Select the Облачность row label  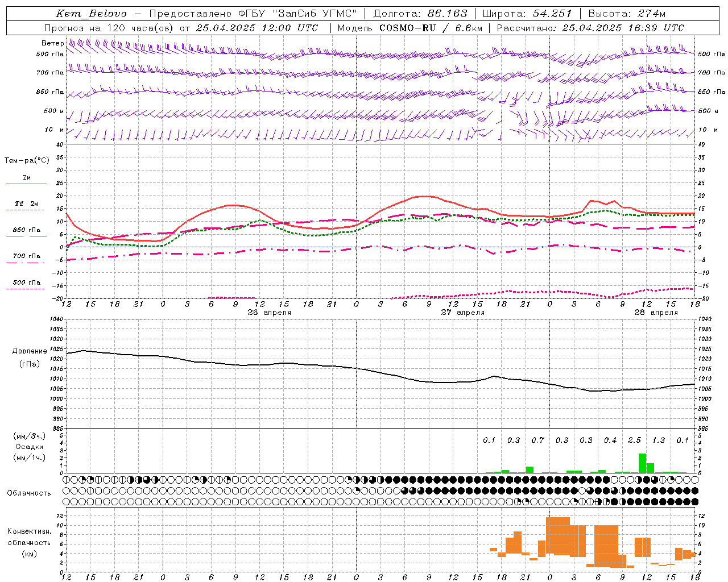[x=29, y=493]
